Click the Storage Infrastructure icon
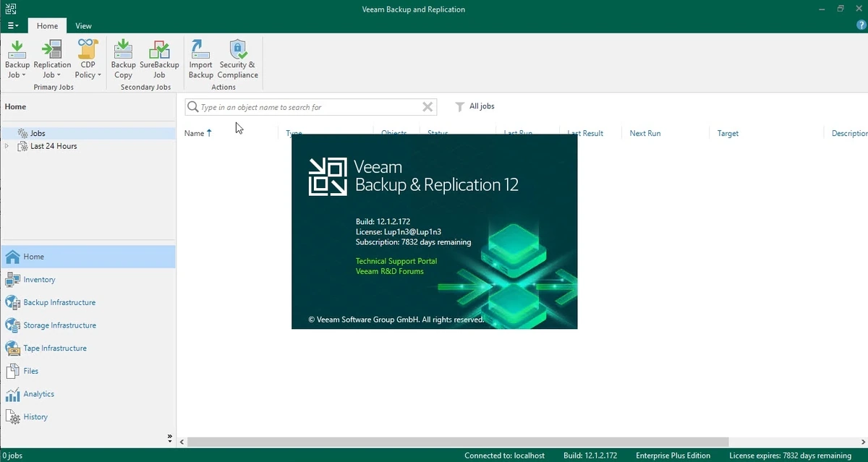The width and height of the screenshot is (868, 462). [x=12, y=325]
